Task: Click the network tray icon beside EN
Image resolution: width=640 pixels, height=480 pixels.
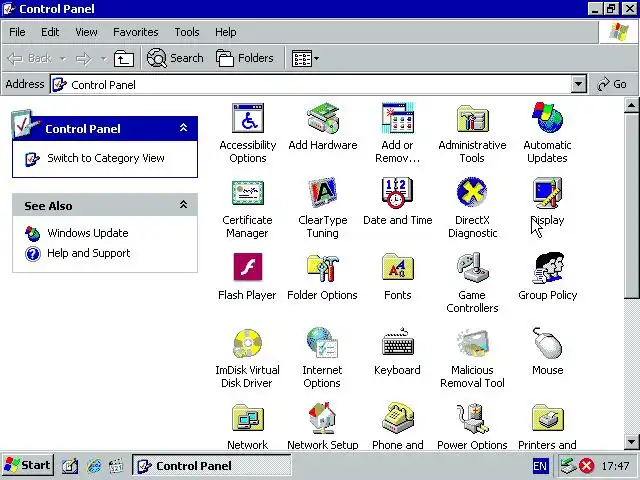Action: click(568, 466)
